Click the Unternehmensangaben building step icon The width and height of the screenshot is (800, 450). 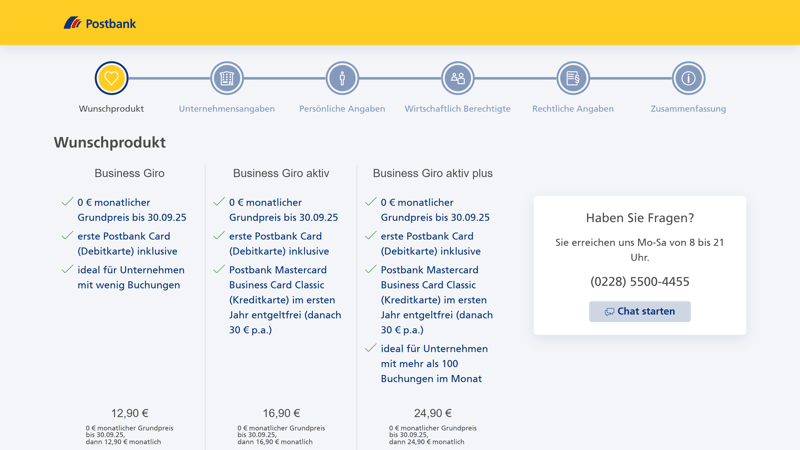point(227,78)
